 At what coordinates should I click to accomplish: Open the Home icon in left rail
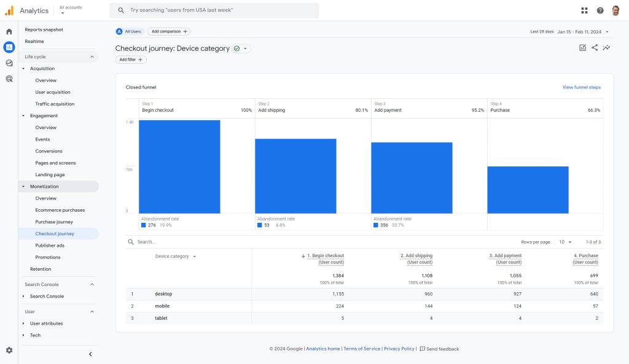pos(9,31)
